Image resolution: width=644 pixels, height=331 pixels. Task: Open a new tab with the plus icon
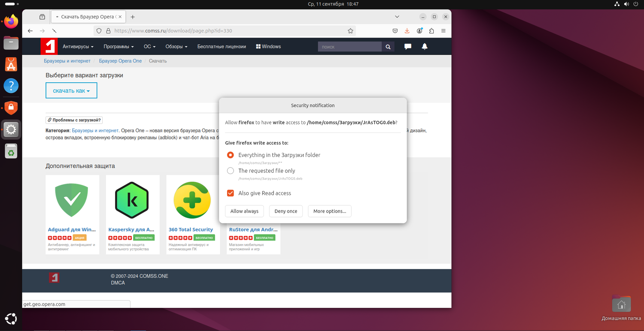tap(133, 17)
